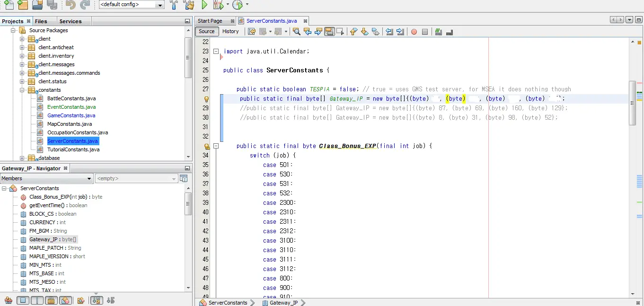The width and height of the screenshot is (644, 306).
Task: Click the Uncomment lines icon
Action: 450,32
